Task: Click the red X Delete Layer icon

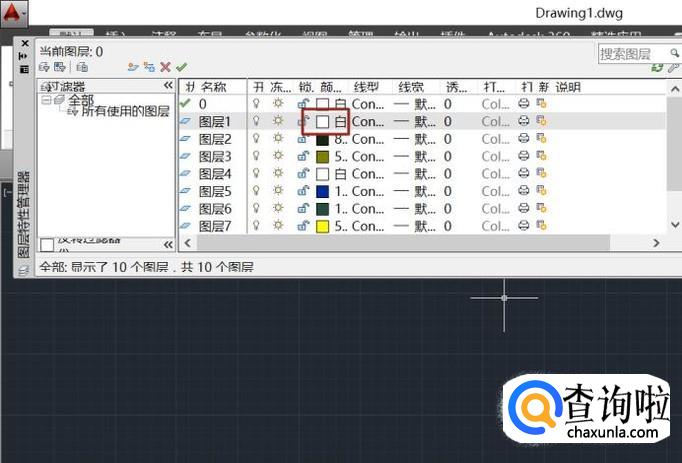Action: coord(165,67)
